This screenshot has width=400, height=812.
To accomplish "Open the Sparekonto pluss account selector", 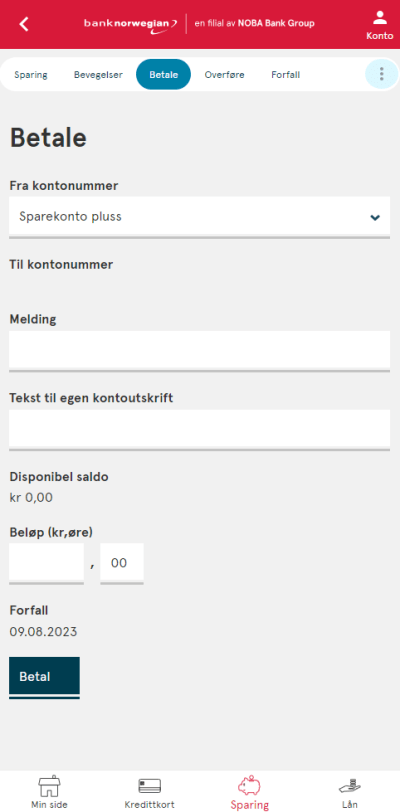I will pyautogui.click(x=199, y=216).
